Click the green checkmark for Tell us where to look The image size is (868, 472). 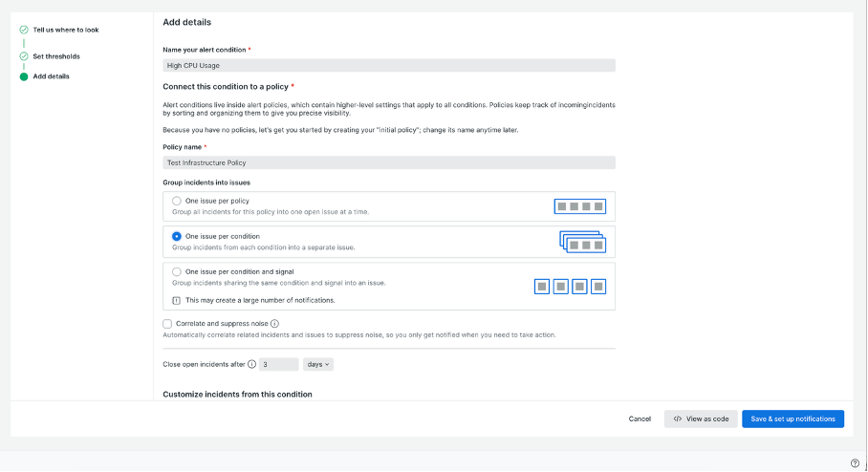coord(24,30)
